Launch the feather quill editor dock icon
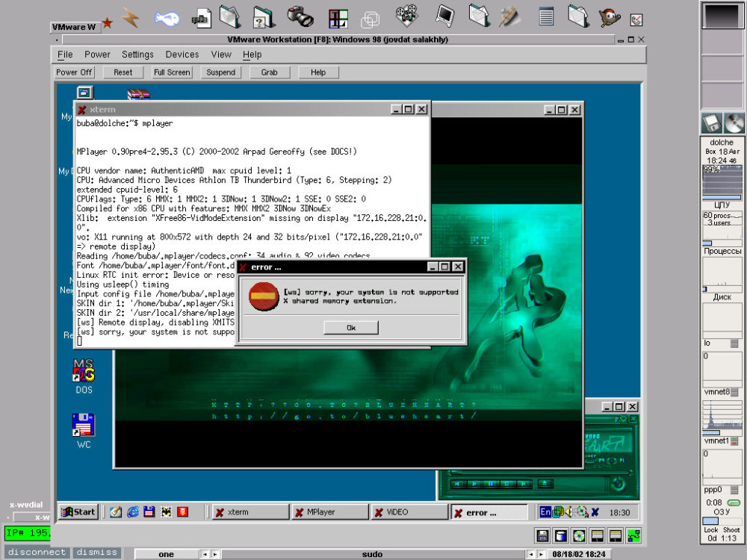 (x=509, y=16)
